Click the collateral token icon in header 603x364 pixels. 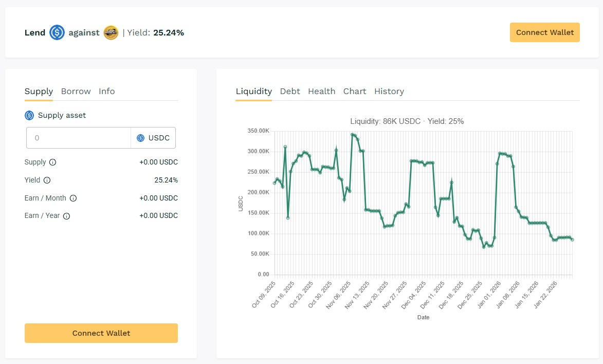(111, 33)
